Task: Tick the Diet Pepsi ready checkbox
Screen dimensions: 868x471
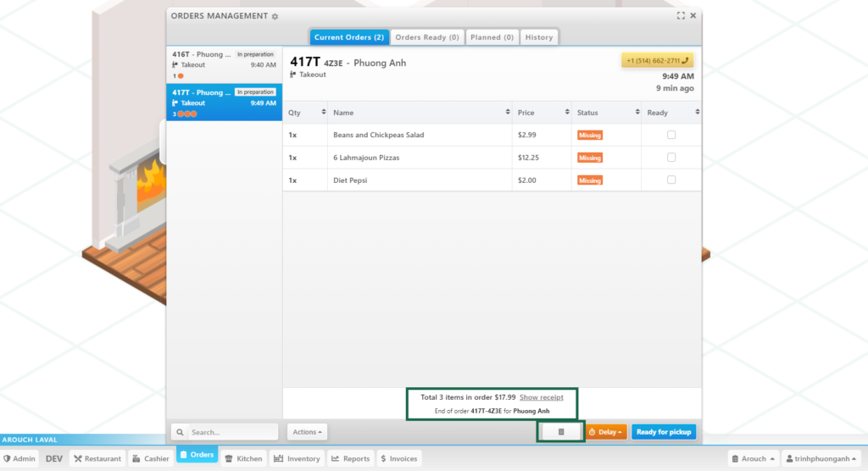Action: pos(671,180)
